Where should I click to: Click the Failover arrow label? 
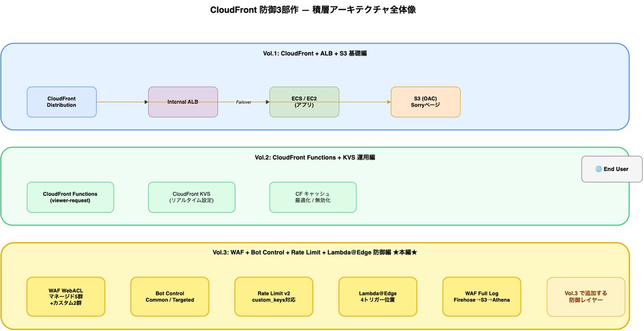[244, 102]
